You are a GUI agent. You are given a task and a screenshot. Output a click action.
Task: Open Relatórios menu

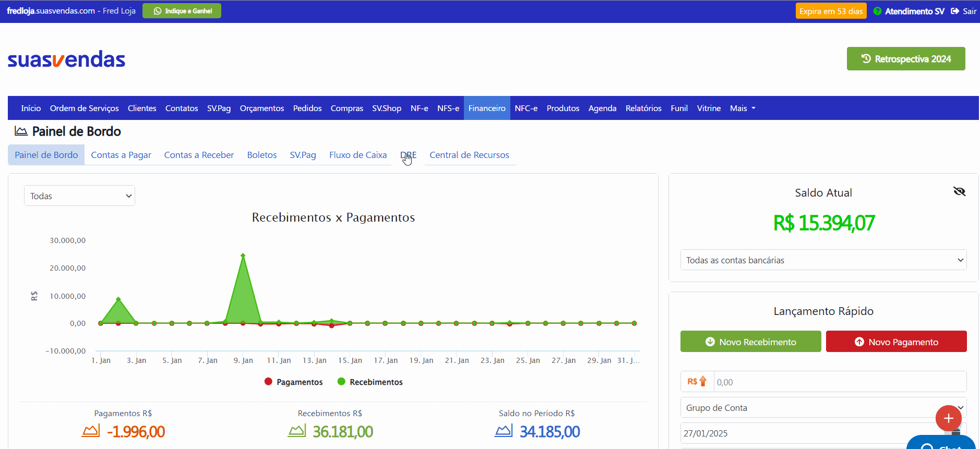(643, 108)
